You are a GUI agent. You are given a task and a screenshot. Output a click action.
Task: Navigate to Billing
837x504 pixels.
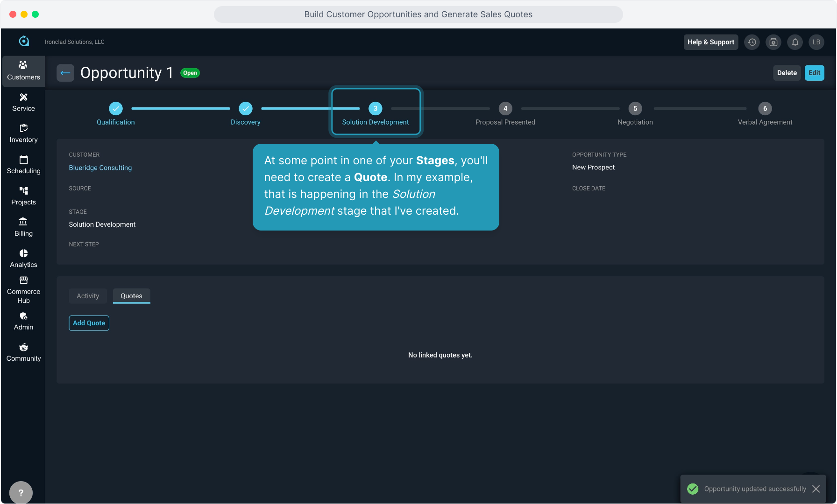pyautogui.click(x=23, y=227)
